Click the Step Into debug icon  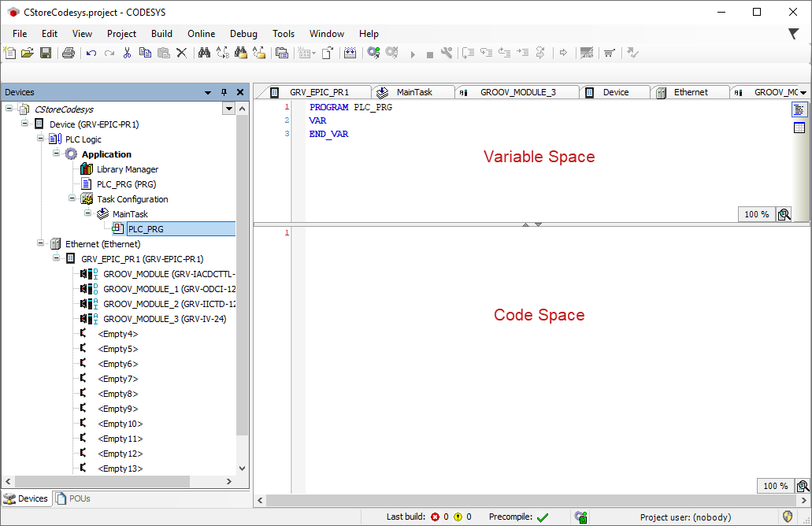coord(486,53)
